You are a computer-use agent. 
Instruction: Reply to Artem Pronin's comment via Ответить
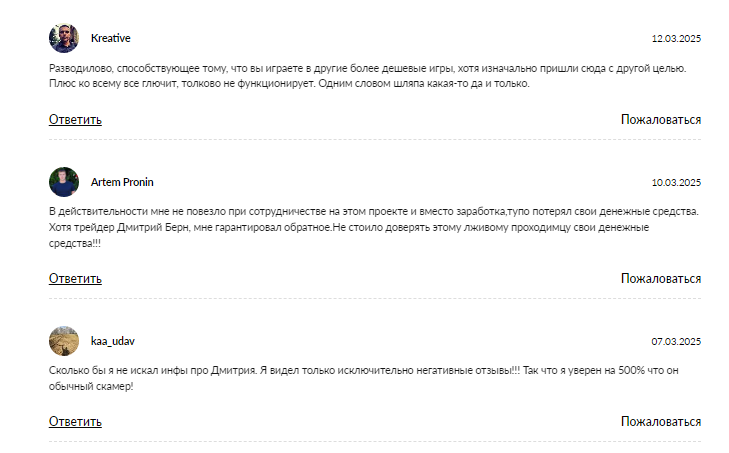[75, 279]
